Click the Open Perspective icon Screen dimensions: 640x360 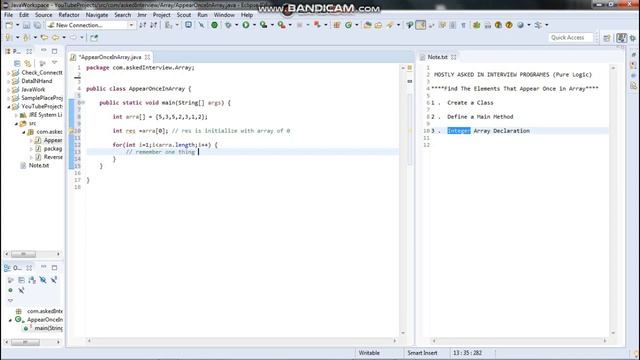pyautogui.click(x=607, y=38)
